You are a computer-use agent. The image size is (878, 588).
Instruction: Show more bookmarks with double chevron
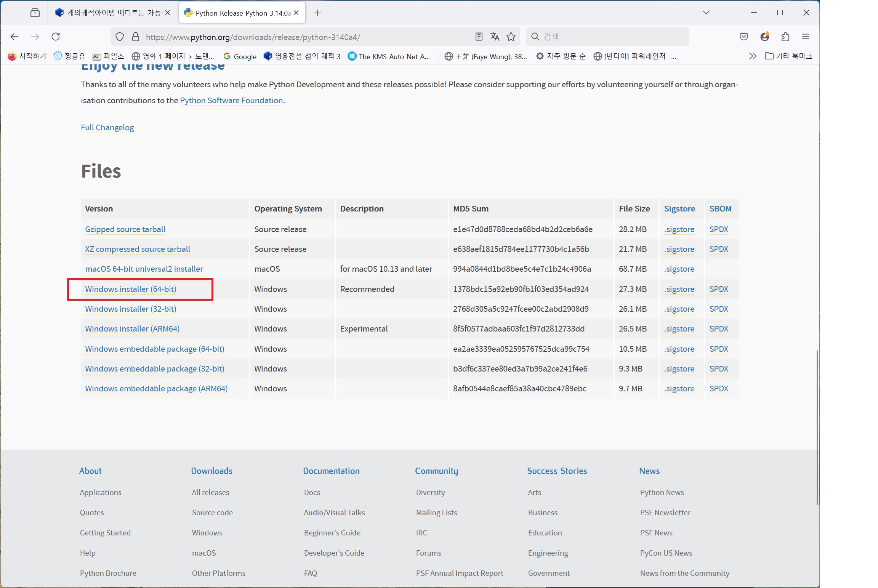click(752, 56)
